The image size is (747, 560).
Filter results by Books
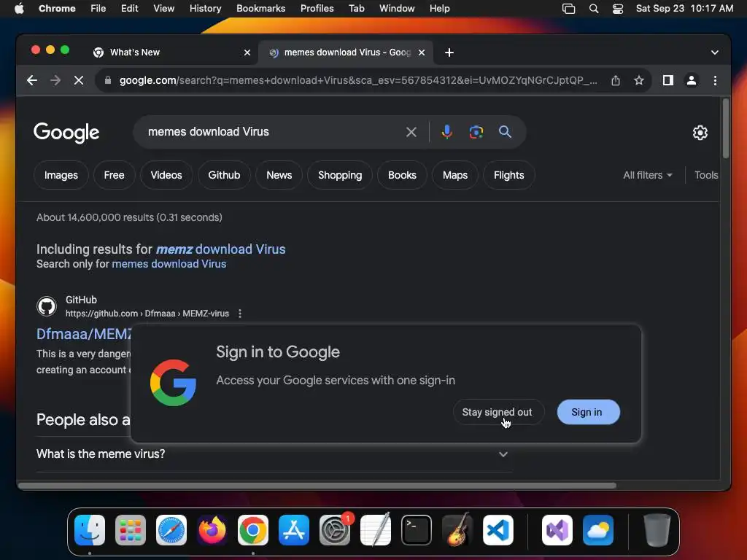pos(402,175)
